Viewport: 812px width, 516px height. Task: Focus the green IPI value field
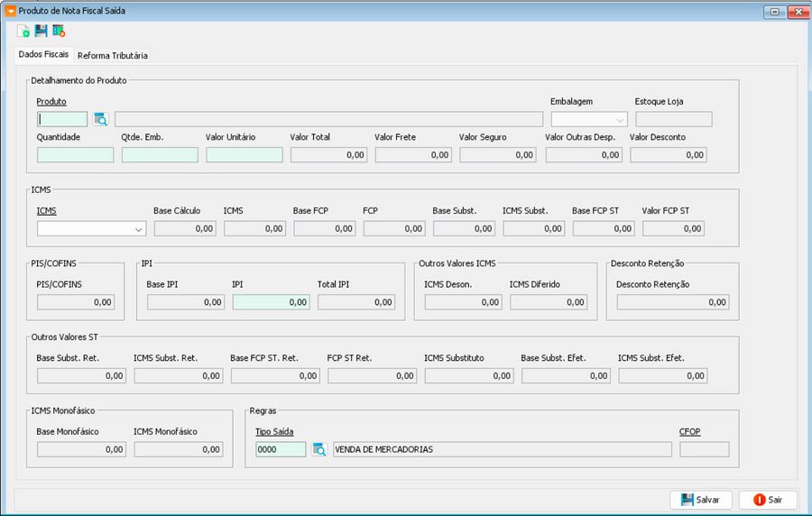272,302
